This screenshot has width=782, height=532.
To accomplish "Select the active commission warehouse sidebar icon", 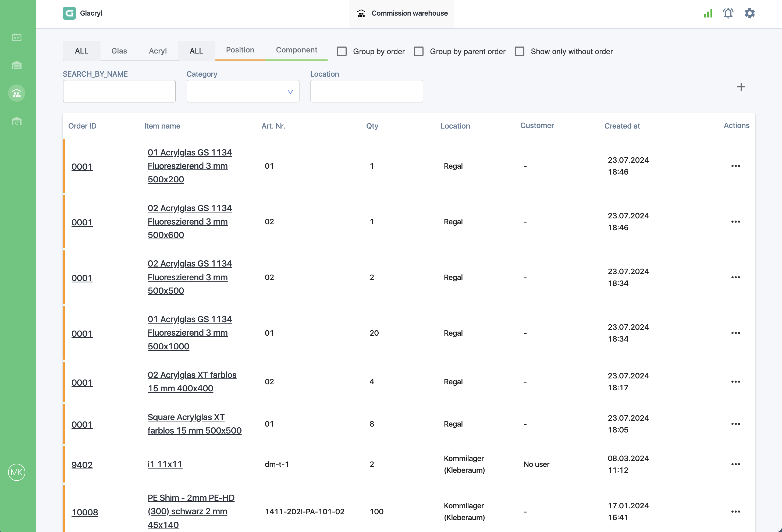I will 16,93.
